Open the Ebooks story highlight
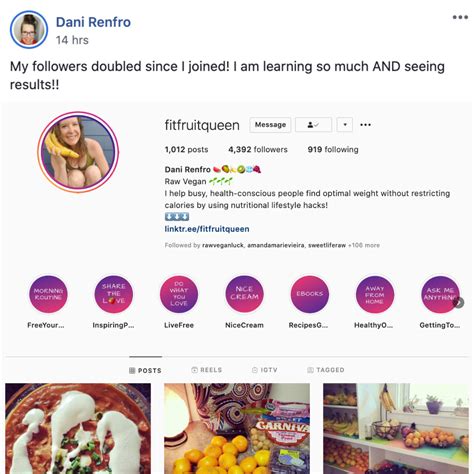 tap(310, 294)
